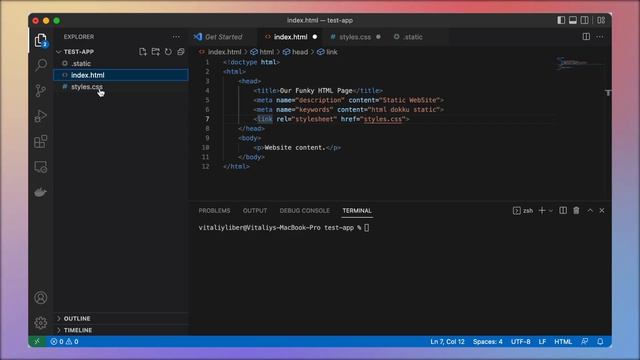Open the Search view icon
The image size is (640, 360).
41,65
